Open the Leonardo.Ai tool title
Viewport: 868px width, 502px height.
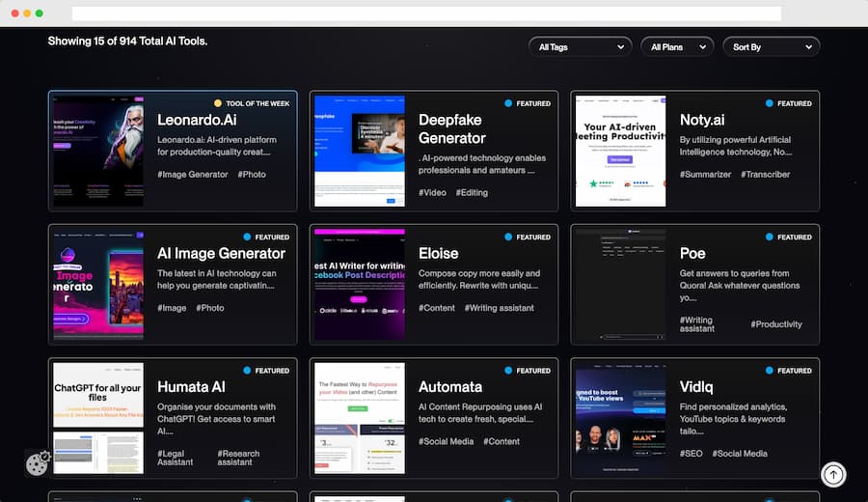pos(197,120)
